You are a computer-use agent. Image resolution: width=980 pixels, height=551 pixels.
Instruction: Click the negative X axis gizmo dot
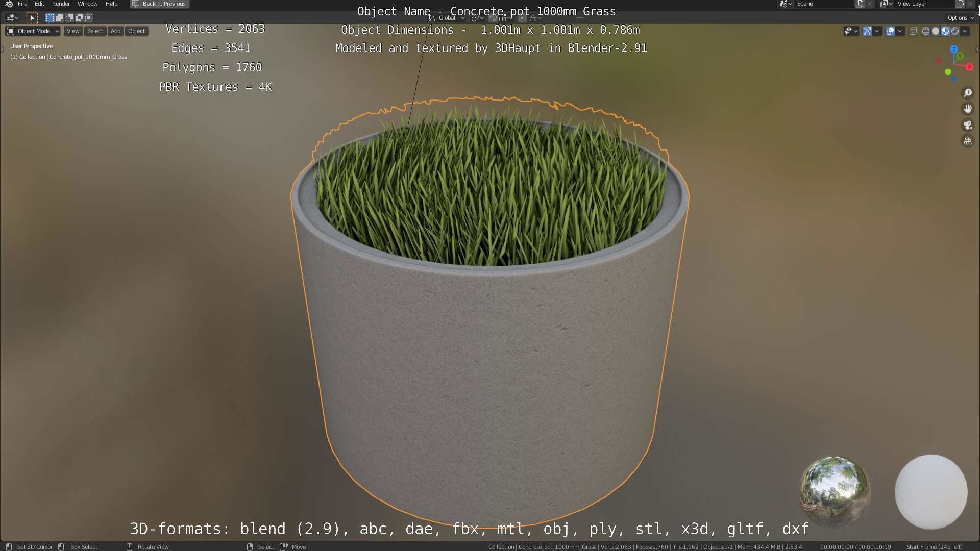point(938,61)
